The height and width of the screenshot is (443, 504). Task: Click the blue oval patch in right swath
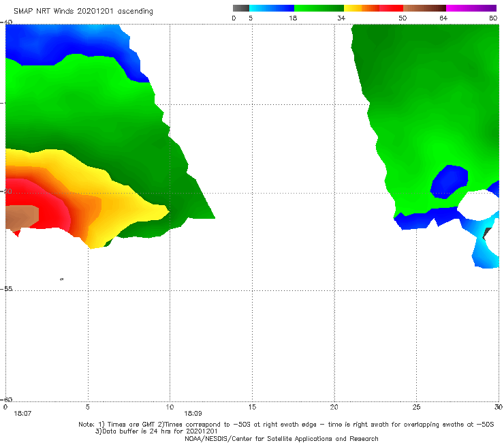(x=450, y=182)
